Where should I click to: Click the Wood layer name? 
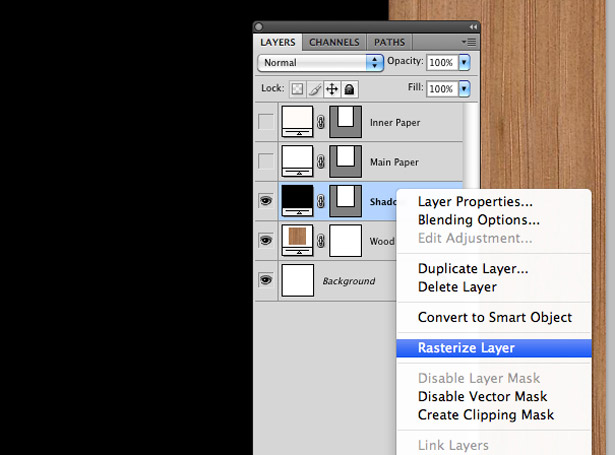[x=382, y=242]
